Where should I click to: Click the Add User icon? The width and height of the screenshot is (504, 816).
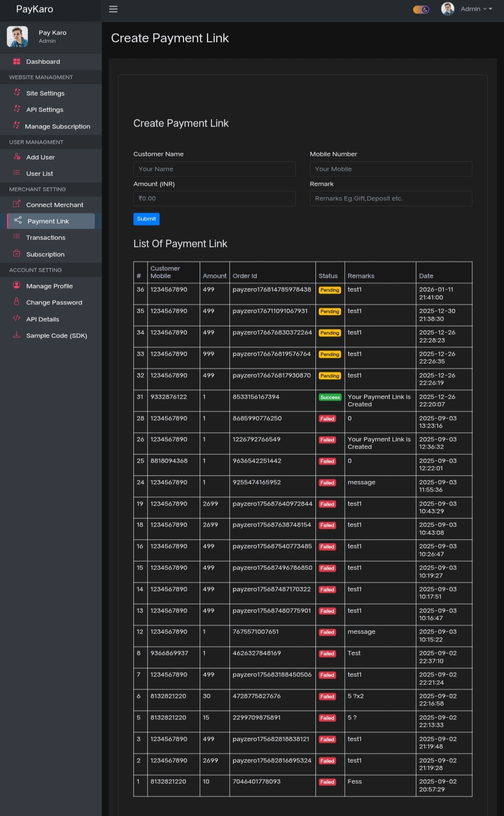coord(17,157)
